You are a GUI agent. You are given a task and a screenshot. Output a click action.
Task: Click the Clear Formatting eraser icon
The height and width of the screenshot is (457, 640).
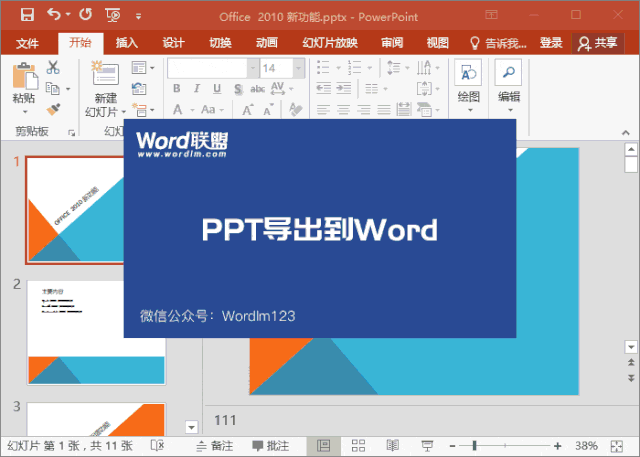click(296, 109)
